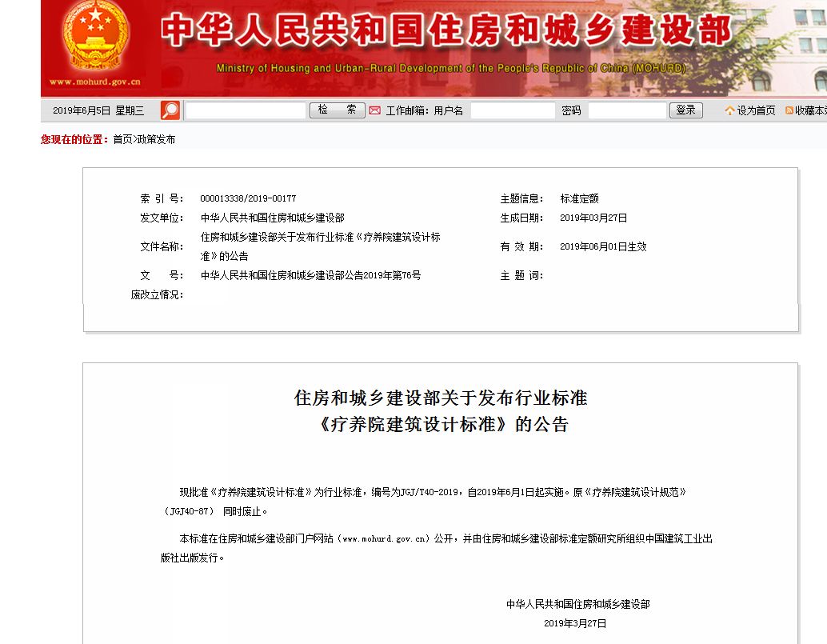Click the 您现在的位置 label

(74, 139)
